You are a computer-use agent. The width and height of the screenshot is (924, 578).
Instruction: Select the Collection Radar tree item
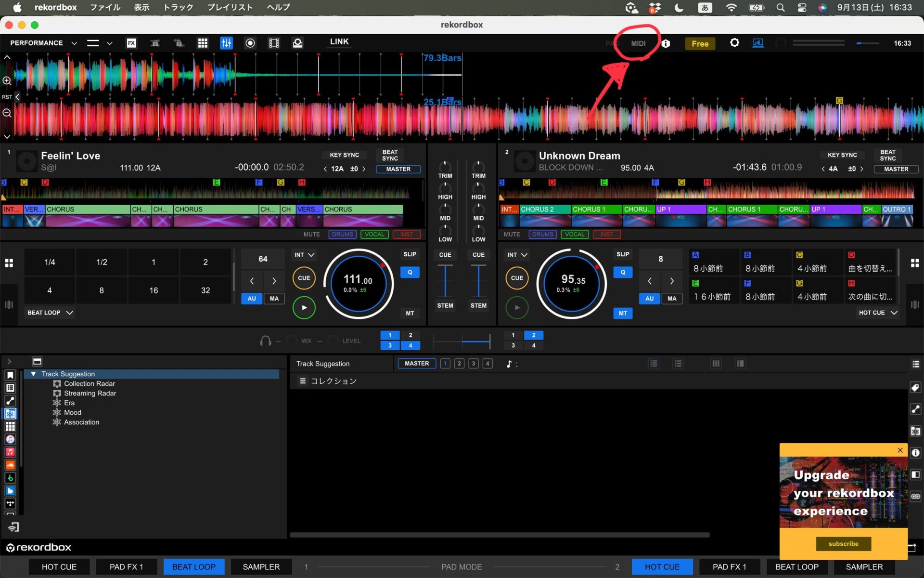coord(90,384)
